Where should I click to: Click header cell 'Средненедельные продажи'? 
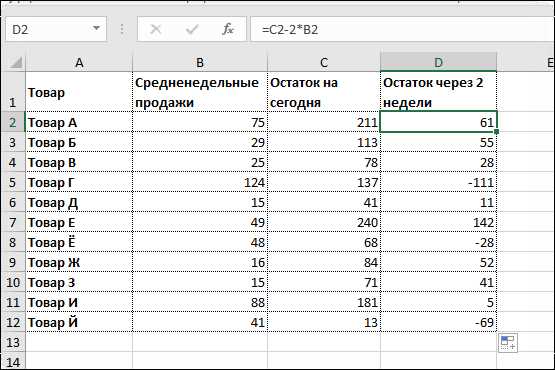tap(200, 92)
